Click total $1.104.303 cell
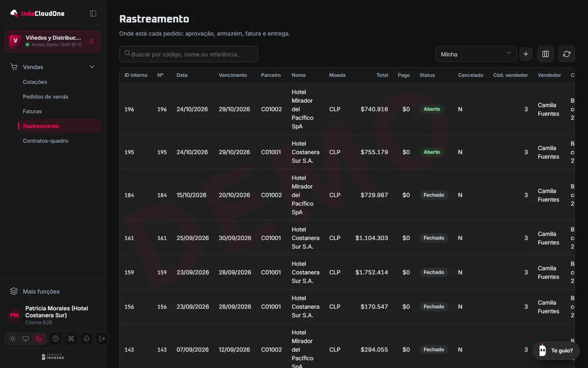 pos(371,238)
